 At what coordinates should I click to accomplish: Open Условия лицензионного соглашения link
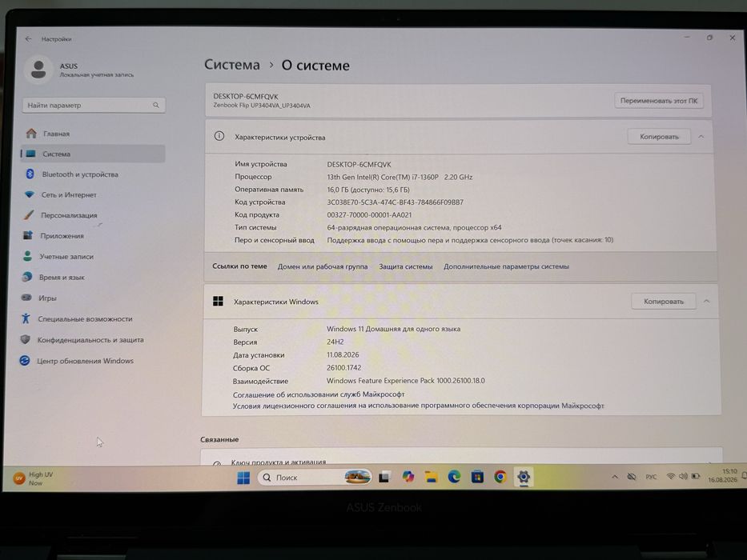(418, 406)
